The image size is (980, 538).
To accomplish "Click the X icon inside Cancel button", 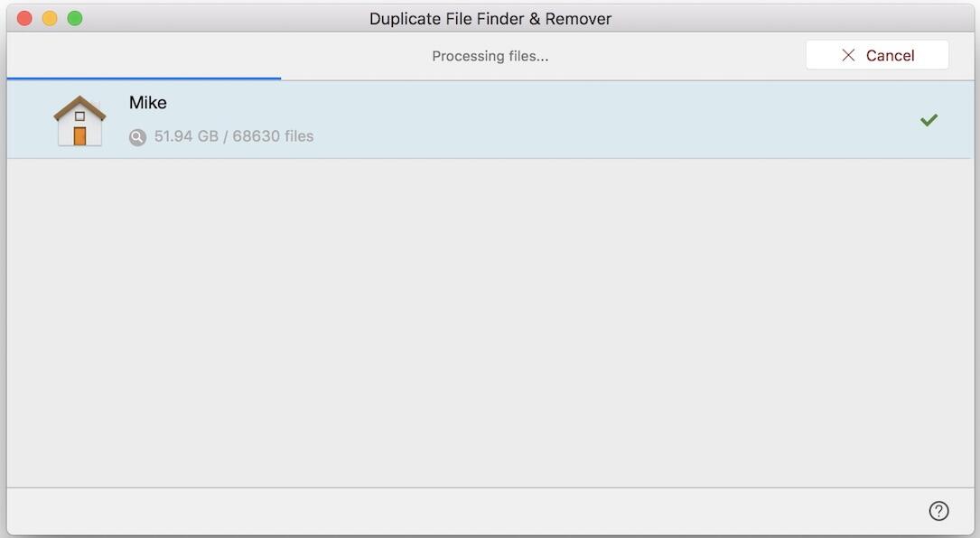I will click(848, 55).
